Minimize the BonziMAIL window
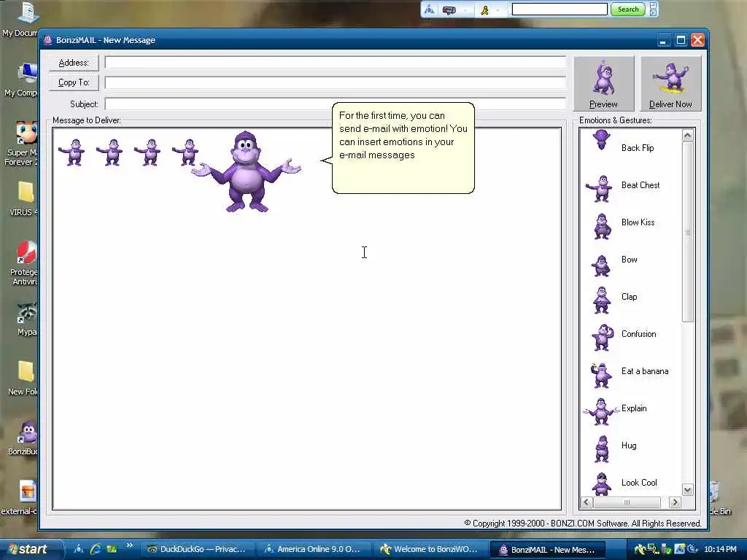Screen dimensions: 747x560 coord(662,41)
